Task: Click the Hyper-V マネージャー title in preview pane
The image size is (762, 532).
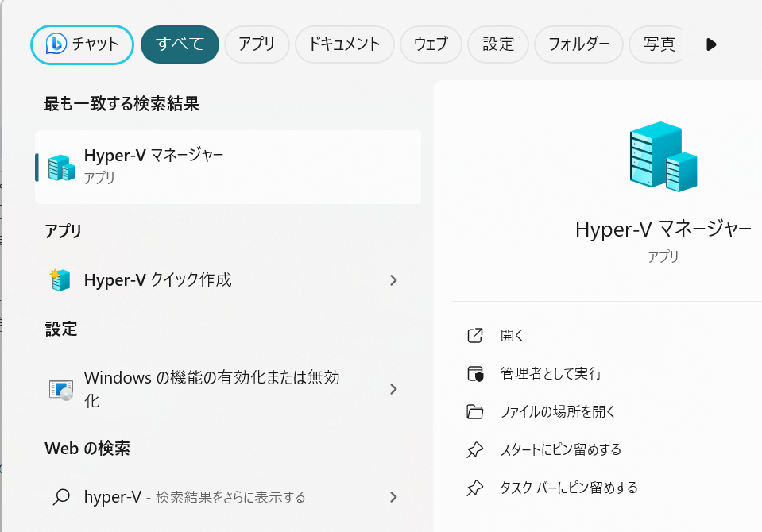Action: pyautogui.click(x=663, y=229)
